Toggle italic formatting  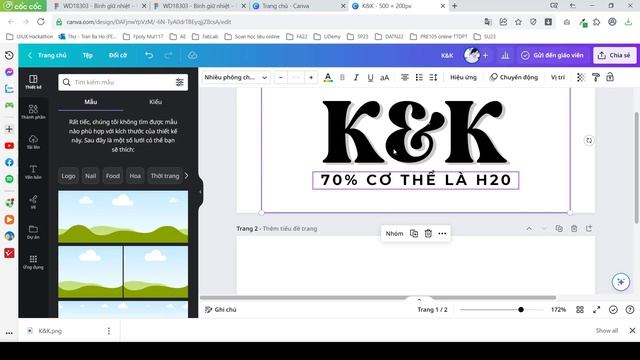356,77
